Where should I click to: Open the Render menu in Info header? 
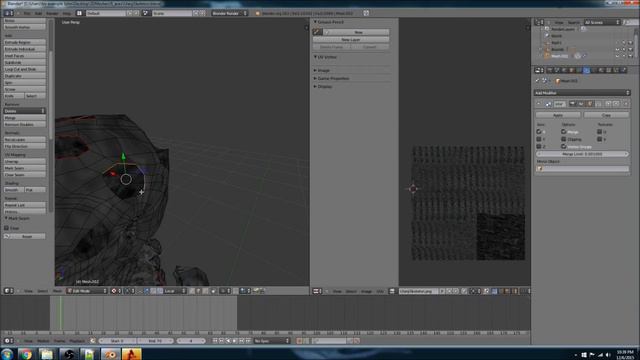tap(52, 13)
